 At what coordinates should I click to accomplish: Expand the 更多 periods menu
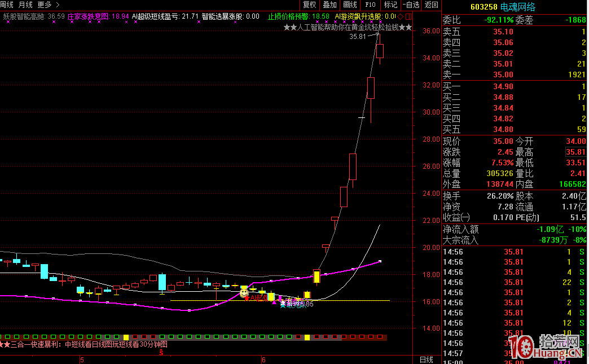48,5
